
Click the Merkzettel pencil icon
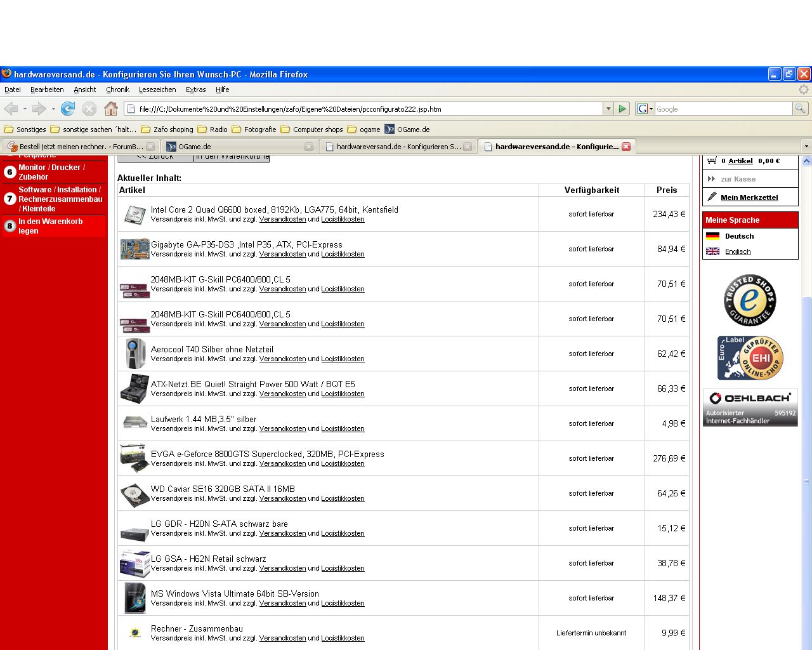pyautogui.click(x=712, y=197)
